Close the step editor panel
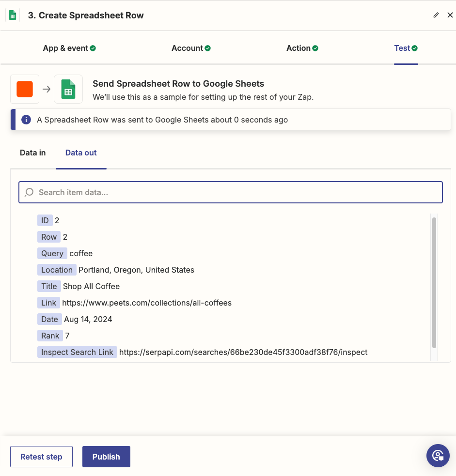 click(450, 15)
